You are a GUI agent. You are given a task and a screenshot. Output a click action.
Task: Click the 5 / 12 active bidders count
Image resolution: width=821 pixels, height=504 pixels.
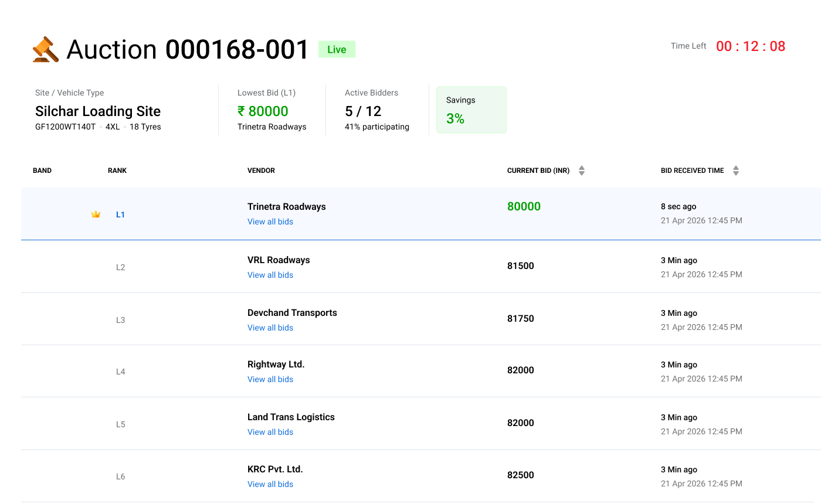tap(363, 111)
